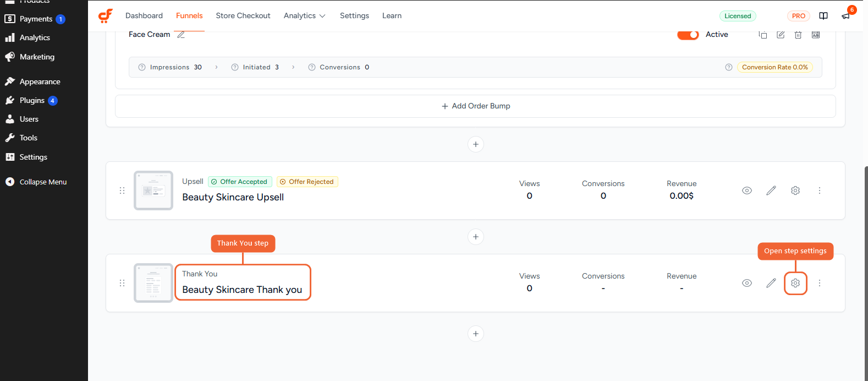Edit the Face Cream step
The height and width of the screenshot is (381, 868).
pyautogui.click(x=781, y=35)
